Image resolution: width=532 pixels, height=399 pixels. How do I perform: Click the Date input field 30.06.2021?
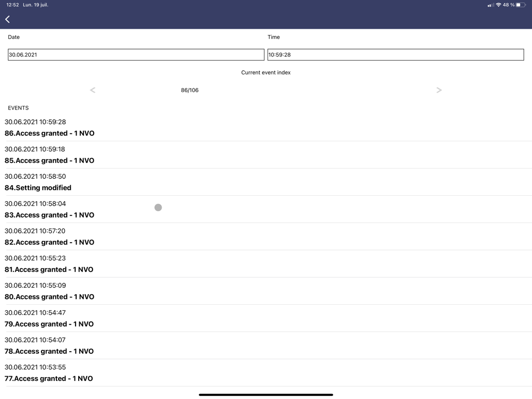(x=136, y=55)
